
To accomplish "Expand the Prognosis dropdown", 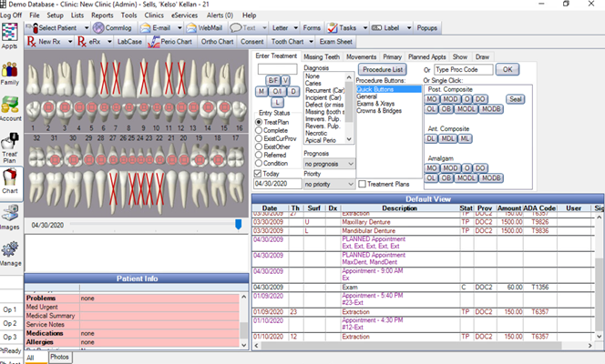I will pos(351,164).
